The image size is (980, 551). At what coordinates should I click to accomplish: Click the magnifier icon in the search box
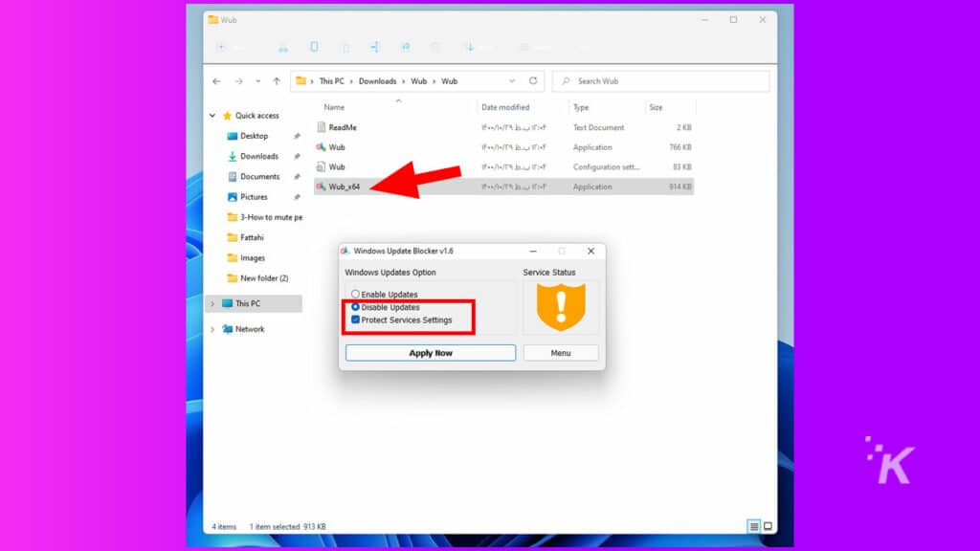(x=566, y=81)
